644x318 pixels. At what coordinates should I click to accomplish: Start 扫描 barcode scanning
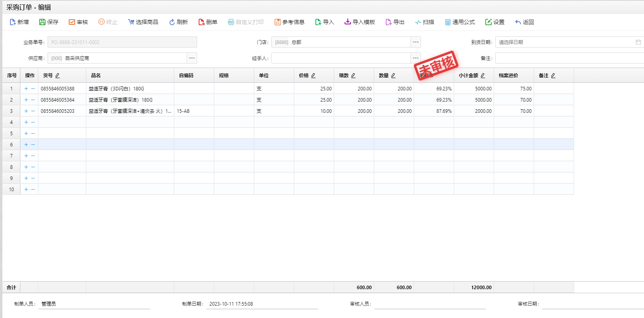[424, 22]
